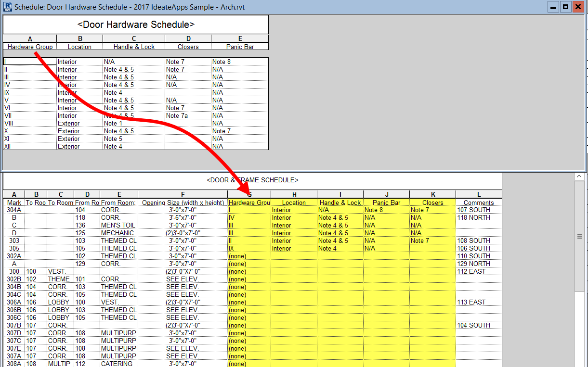Click the Note 7a closers cell

pyautogui.click(x=188, y=115)
